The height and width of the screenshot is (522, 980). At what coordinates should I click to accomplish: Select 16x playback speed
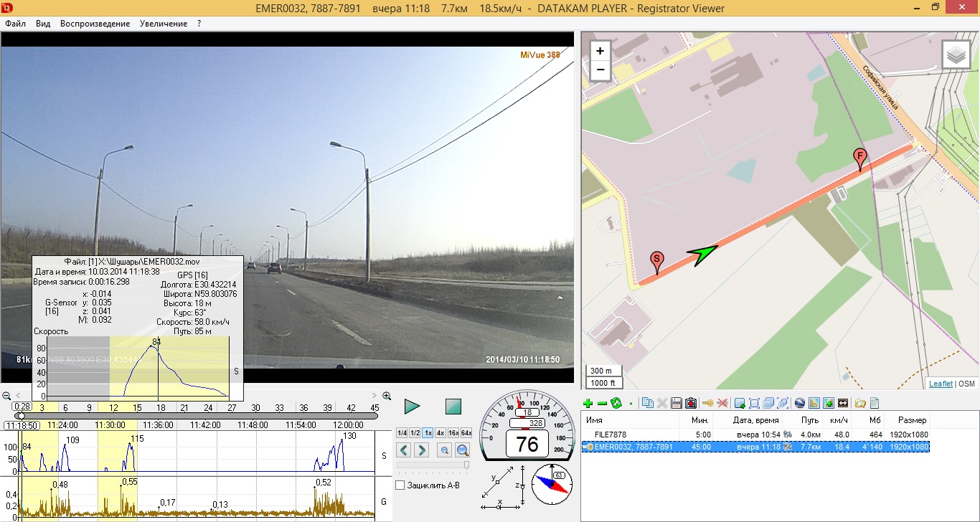pyautogui.click(x=453, y=433)
